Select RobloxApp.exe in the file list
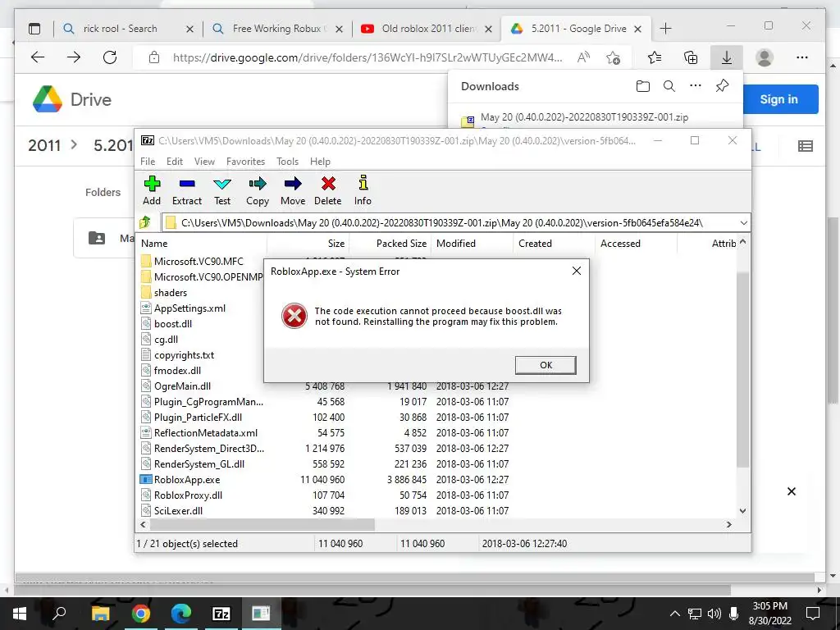 pos(187,479)
